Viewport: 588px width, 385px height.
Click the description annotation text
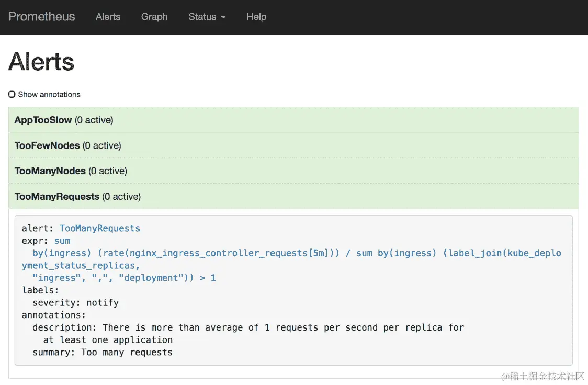coord(248,327)
